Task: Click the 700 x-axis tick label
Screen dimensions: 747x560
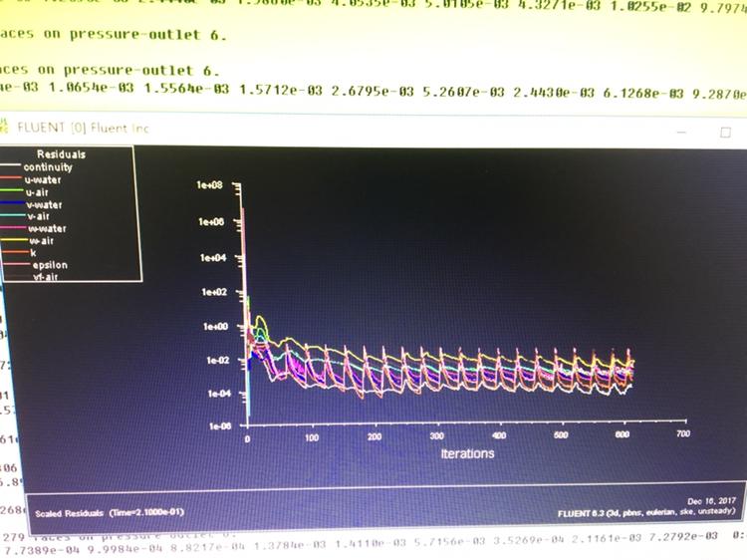Action: tap(683, 433)
